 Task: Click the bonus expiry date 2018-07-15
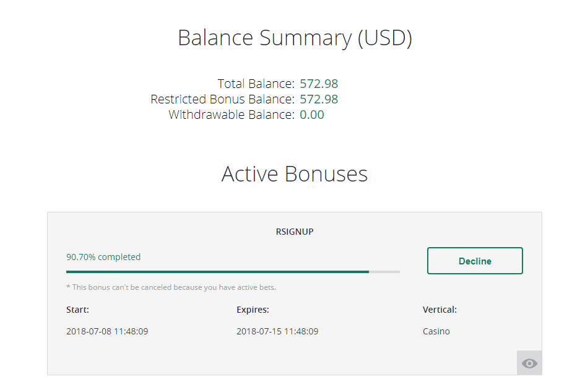(277, 331)
